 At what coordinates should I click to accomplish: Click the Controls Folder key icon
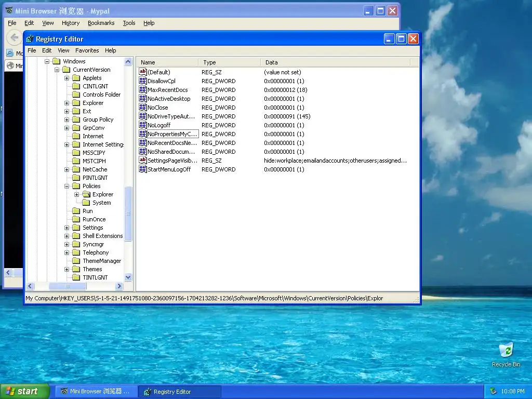point(76,95)
